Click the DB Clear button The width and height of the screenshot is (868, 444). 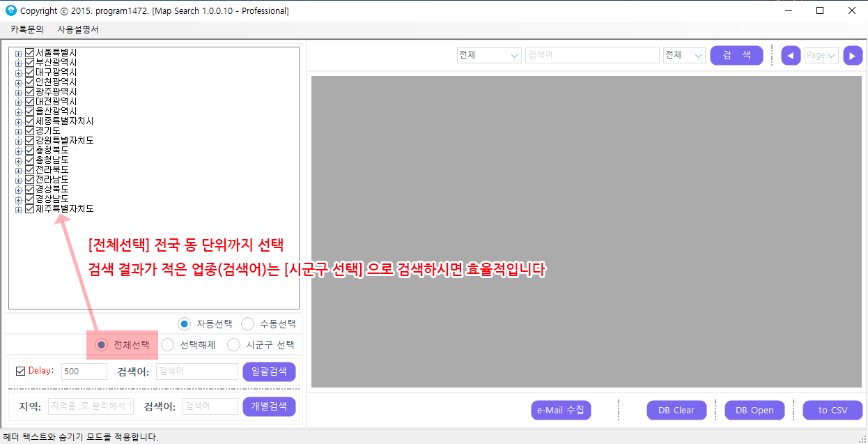(x=676, y=411)
